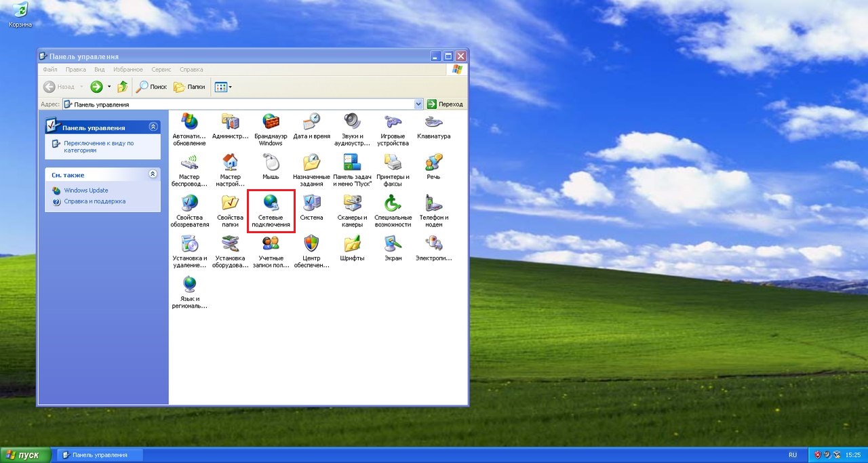Screen dimensions: 868x463
Task: Expand the Forward history dropdown arrow
Action: pyautogui.click(x=108, y=87)
